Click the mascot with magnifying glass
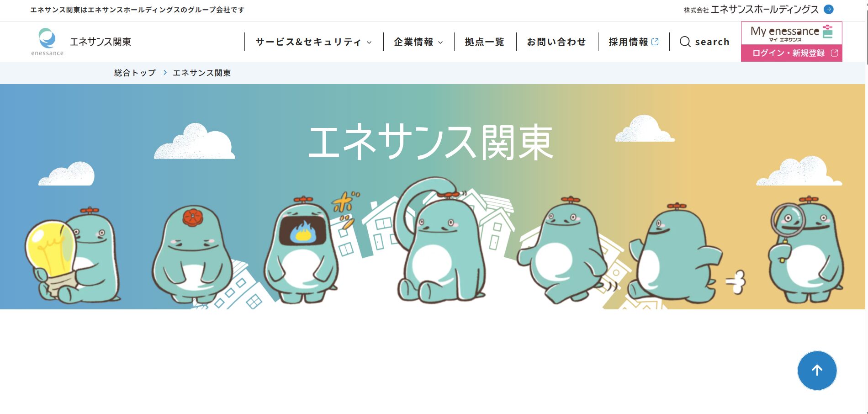The height and width of the screenshot is (414, 868). (806, 249)
